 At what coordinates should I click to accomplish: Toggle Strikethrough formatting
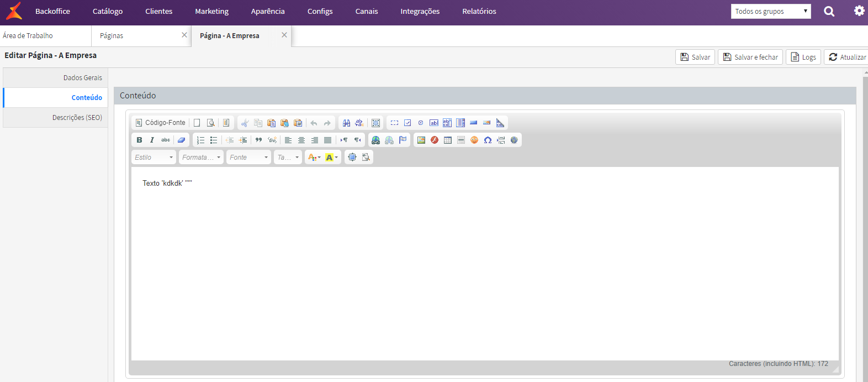coord(166,140)
